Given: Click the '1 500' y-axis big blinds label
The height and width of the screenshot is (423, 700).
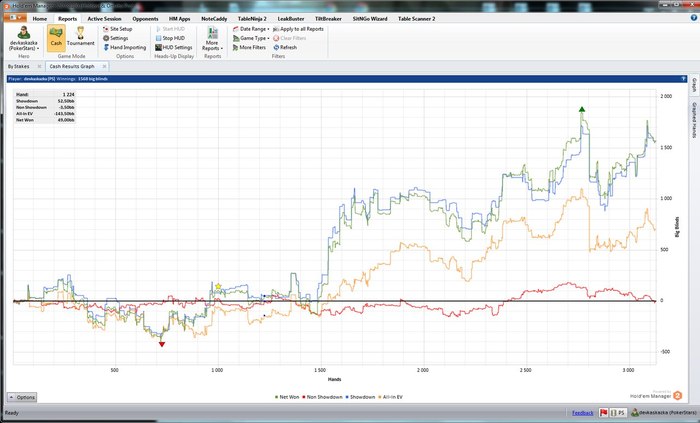Looking at the screenshot, I should coord(666,148).
